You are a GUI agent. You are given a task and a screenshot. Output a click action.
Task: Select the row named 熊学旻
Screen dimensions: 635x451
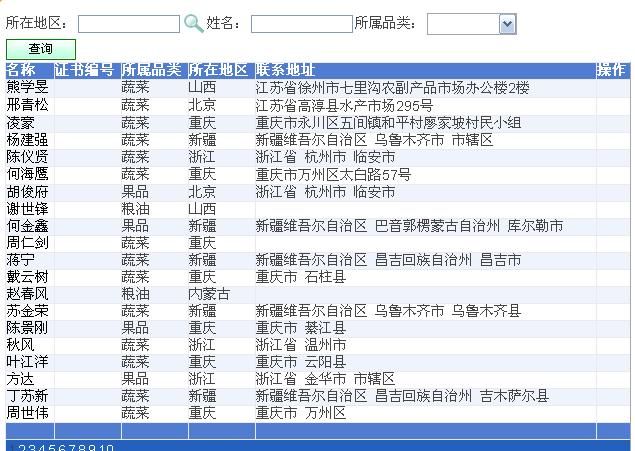[27, 88]
